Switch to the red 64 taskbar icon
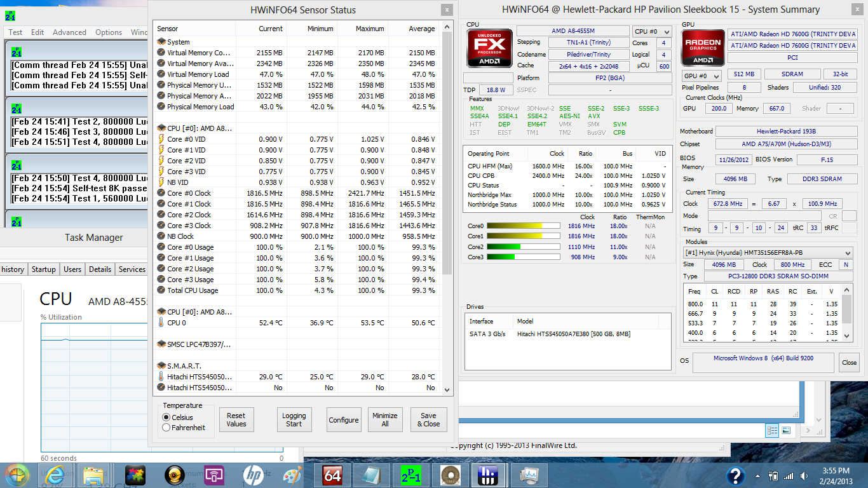The width and height of the screenshot is (868, 488). pos(332,475)
